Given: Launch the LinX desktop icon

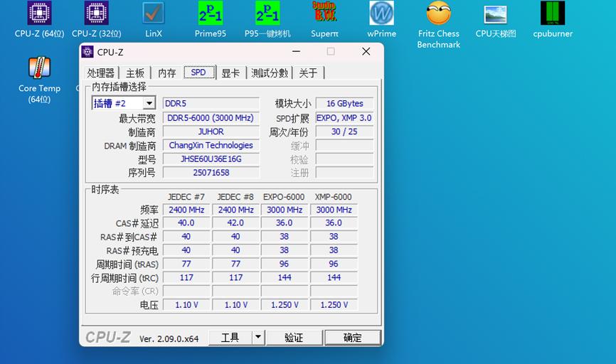Looking at the screenshot, I should (153, 20).
